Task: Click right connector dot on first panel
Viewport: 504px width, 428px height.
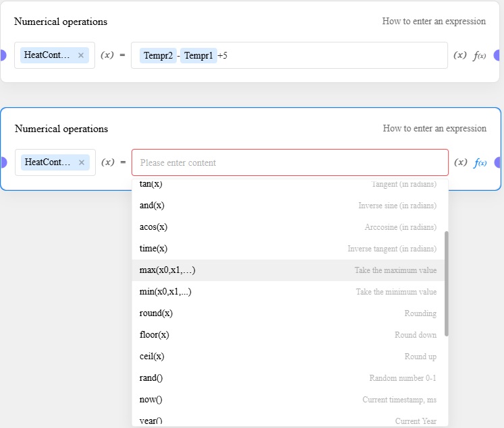Action: click(499, 55)
